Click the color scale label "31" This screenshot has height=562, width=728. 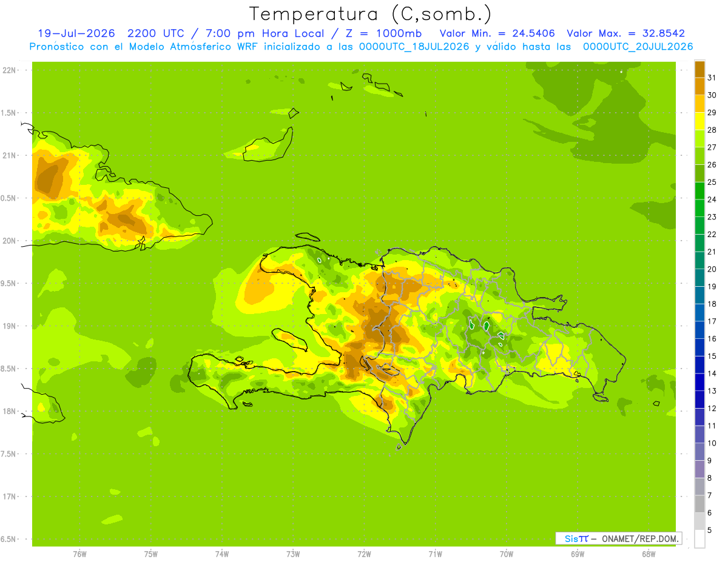tap(712, 78)
